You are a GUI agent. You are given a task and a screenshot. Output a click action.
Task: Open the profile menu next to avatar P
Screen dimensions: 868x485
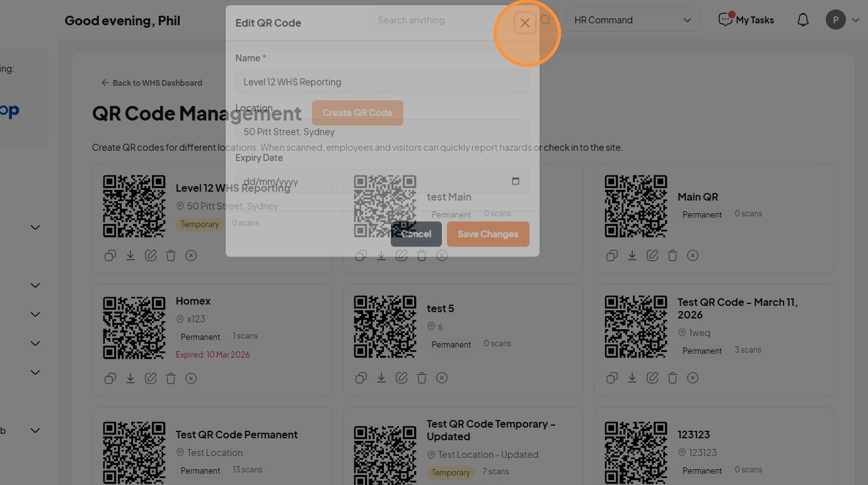pos(855,20)
